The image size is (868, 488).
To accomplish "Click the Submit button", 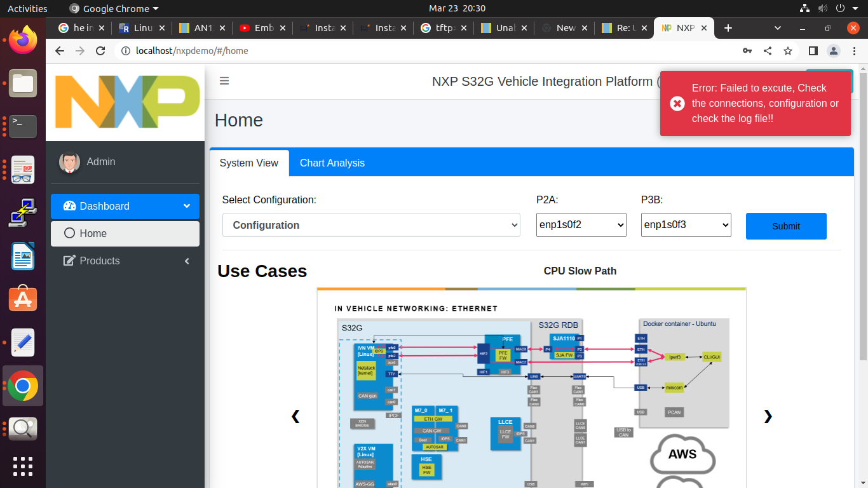I will pyautogui.click(x=786, y=226).
